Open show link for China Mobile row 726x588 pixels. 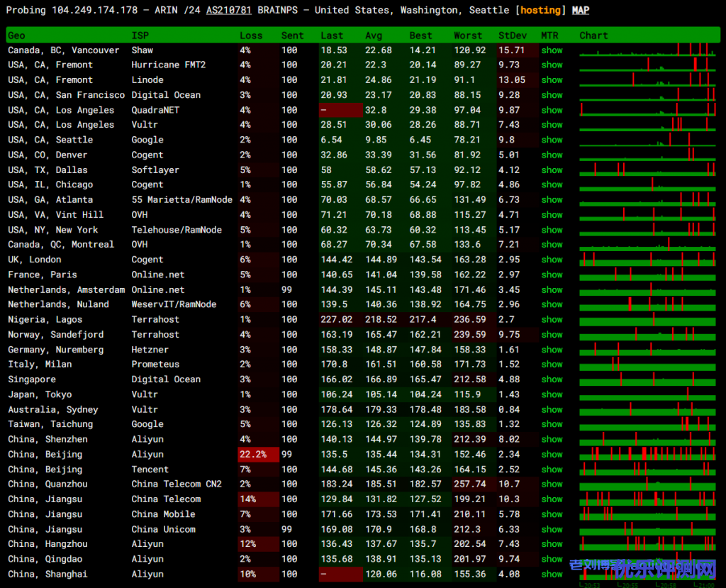(x=552, y=514)
